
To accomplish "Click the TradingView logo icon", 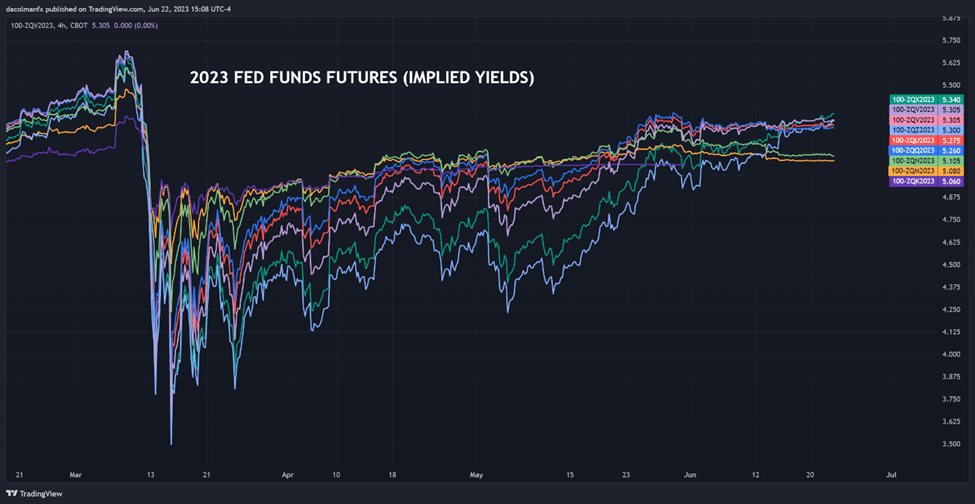I will coord(11,494).
